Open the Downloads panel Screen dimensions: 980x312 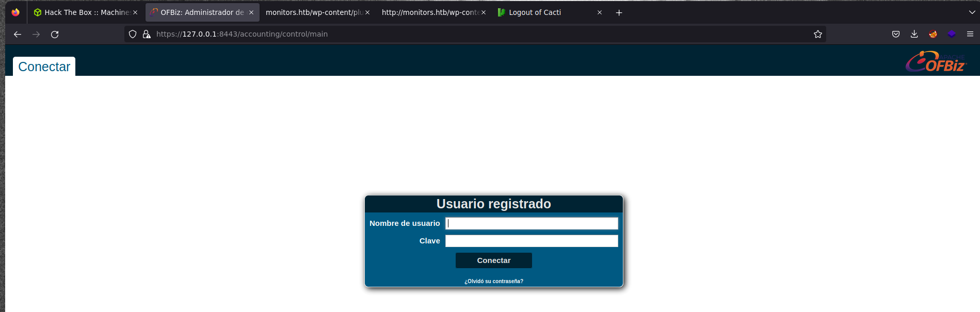(x=914, y=35)
